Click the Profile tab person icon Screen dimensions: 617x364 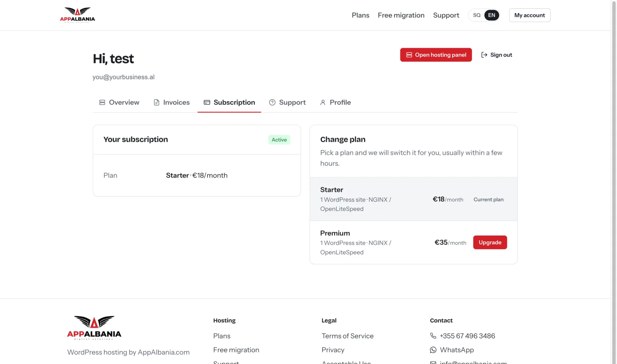point(323,103)
